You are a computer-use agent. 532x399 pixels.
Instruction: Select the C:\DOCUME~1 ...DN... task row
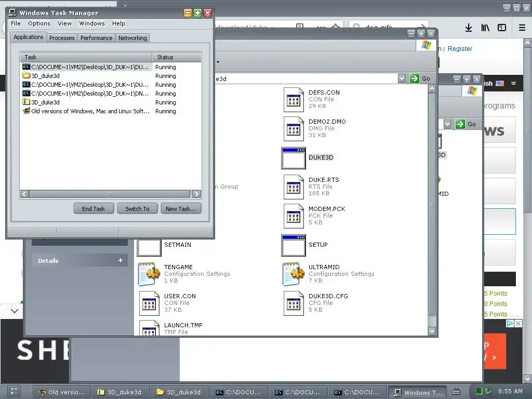[110, 94]
